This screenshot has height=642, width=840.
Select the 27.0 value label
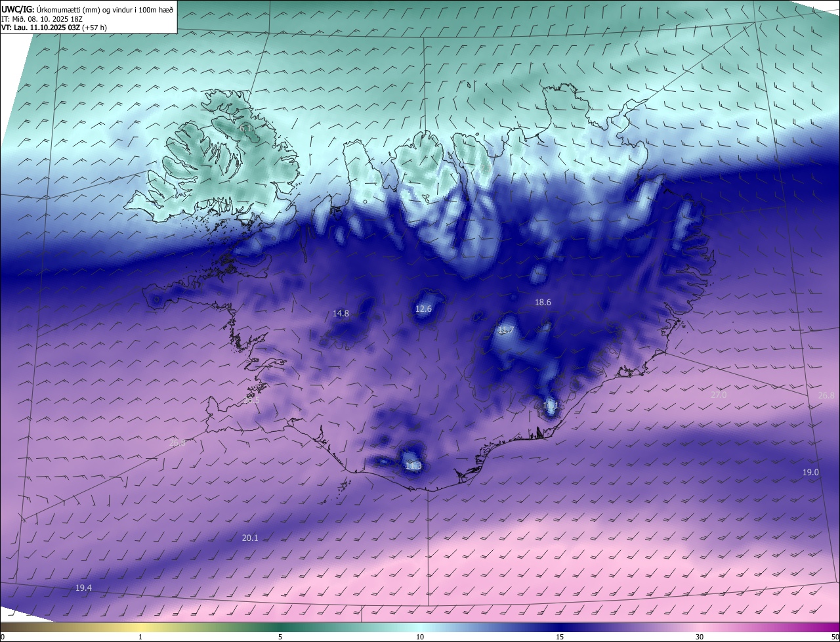coord(719,395)
